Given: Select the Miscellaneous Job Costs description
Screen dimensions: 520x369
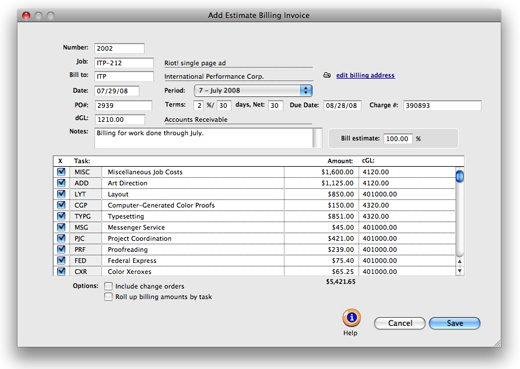Looking at the screenshot, I should click(145, 172).
